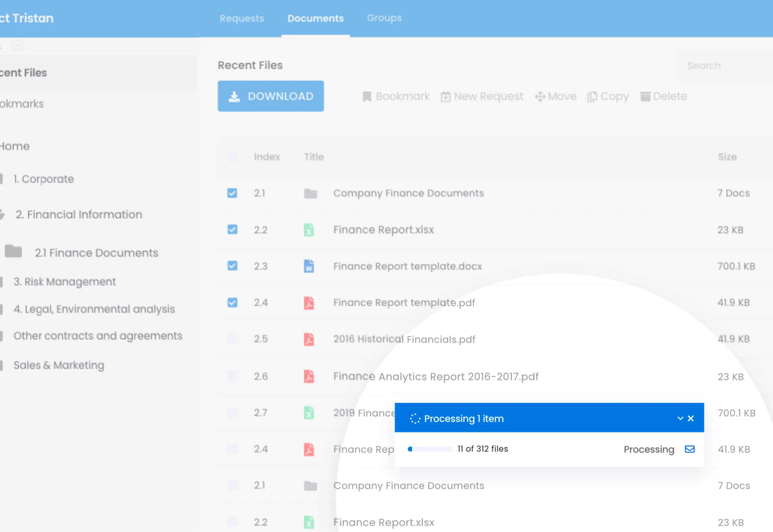773x532 pixels.
Task: Uncheck the Finance Report.xlsx 2.2 checkbox
Action: pos(232,229)
